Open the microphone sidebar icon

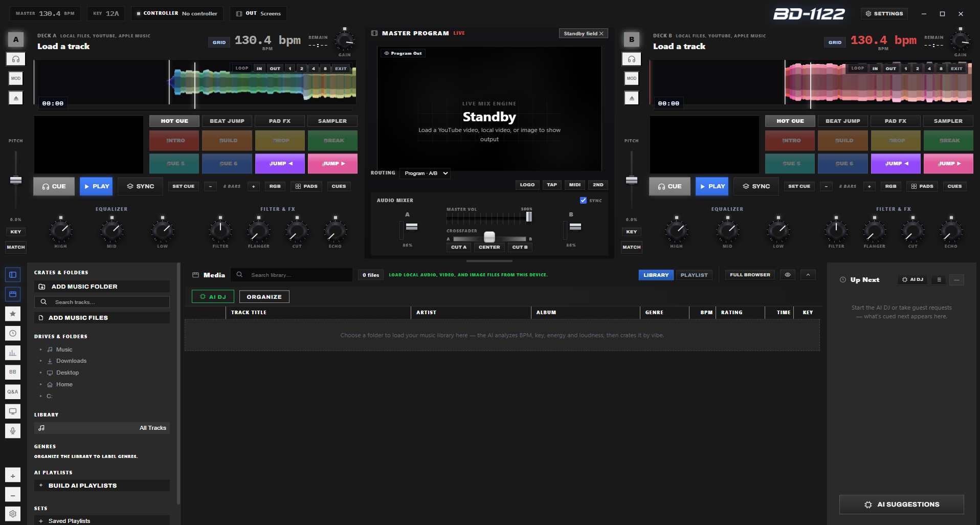(x=13, y=430)
